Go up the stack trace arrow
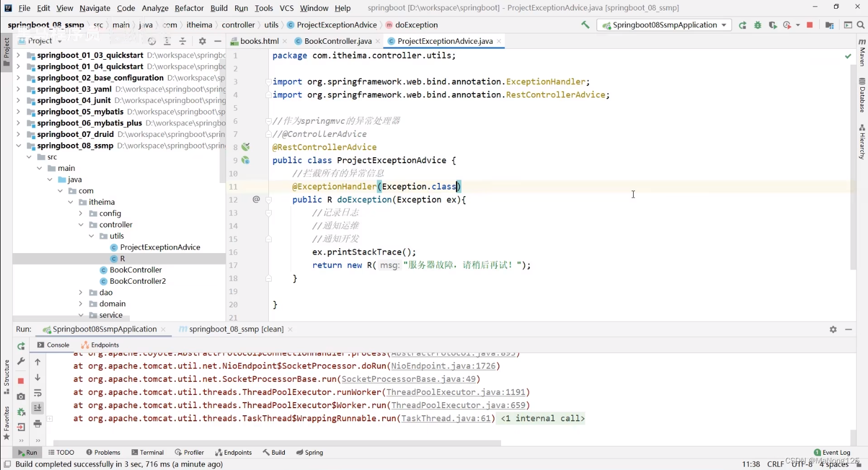Screen dimensions: 868x470 point(38,362)
